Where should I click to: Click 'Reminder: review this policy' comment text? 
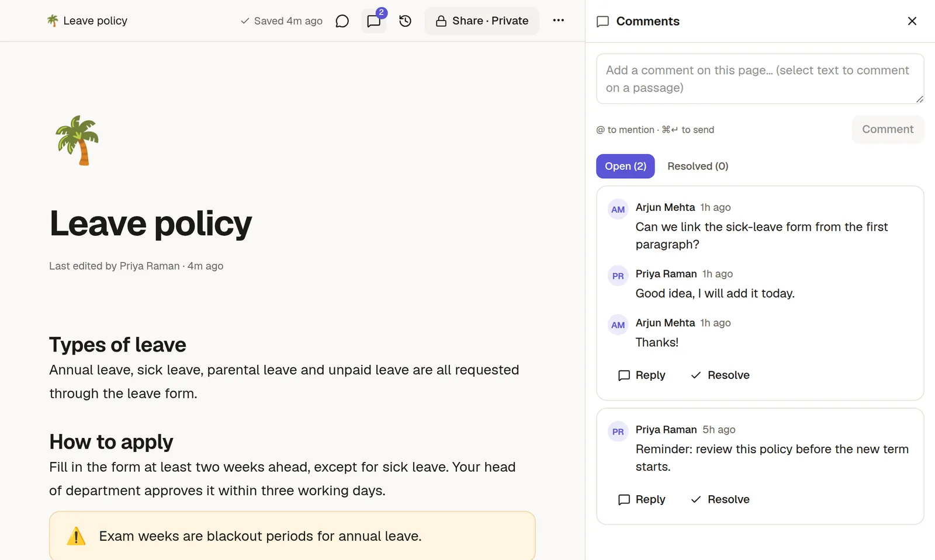click(772, 458)
